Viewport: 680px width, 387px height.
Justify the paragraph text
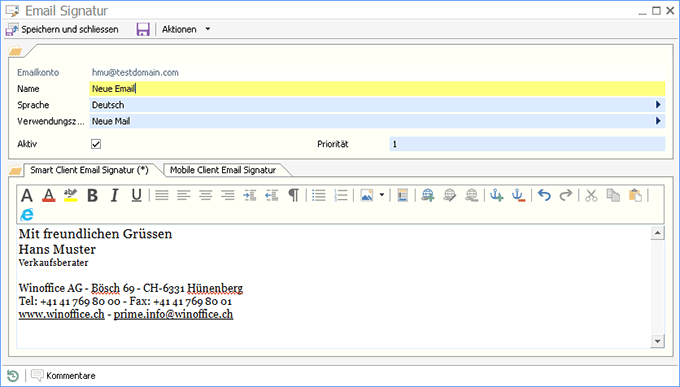coord(162,196)
